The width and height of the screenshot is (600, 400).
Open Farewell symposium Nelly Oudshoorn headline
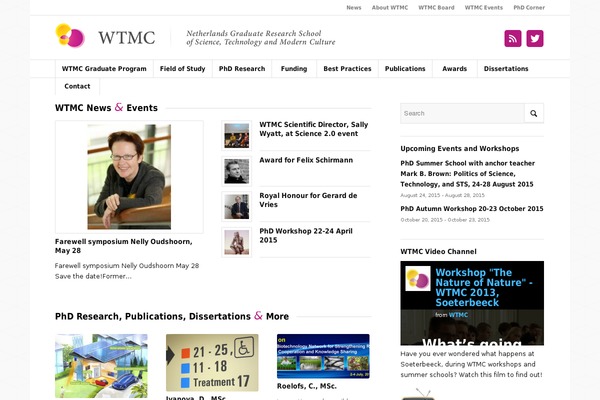124,246
